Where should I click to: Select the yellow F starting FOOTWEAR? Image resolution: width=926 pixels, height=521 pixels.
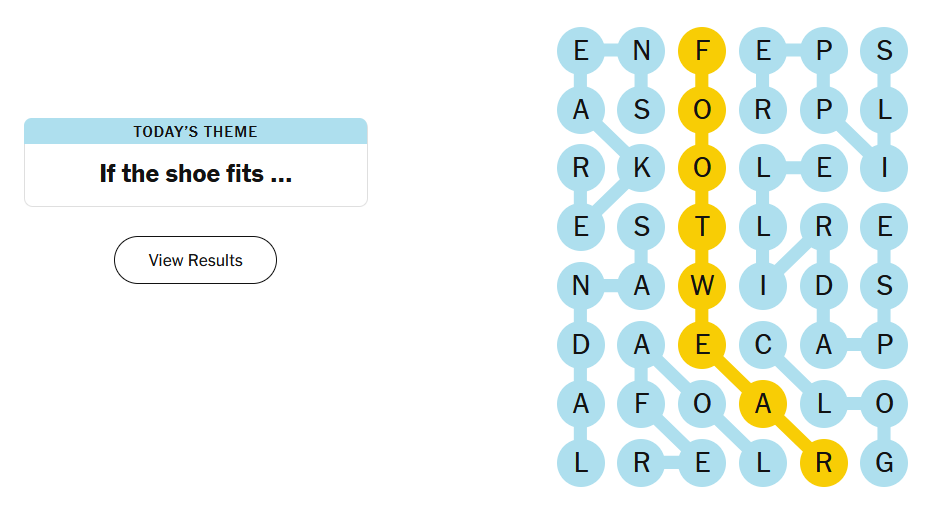click(x=702, y=51)
